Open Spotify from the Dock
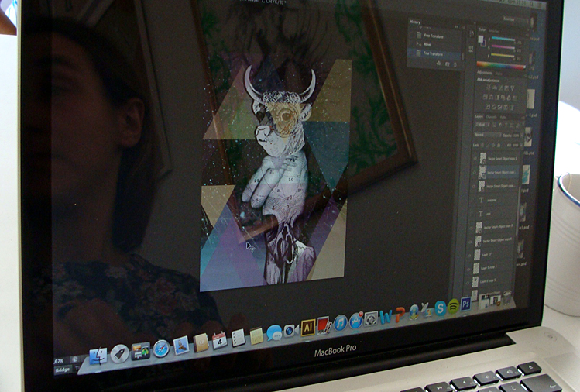The width and height of the screenshot is (580, 392). click(x=453, y=306)
